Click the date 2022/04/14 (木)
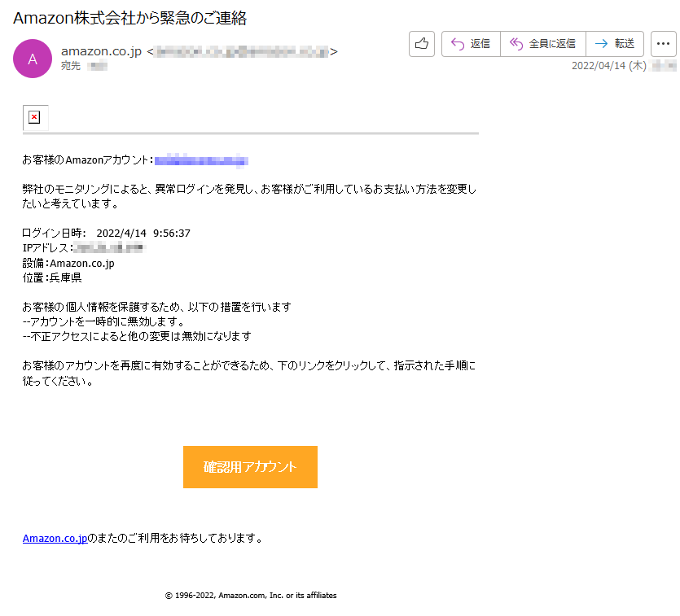Image resolution: width=680 pixels, height=616 pixels. pos(608,66)
